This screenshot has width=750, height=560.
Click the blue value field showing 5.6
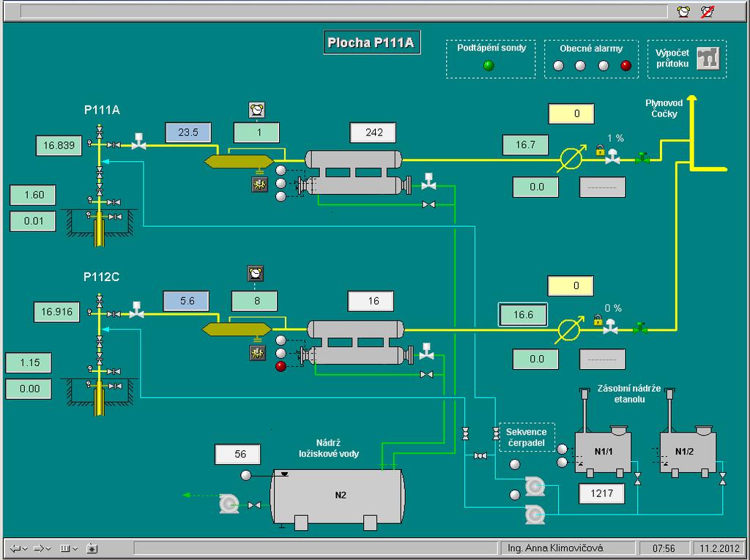click(186, 302)
